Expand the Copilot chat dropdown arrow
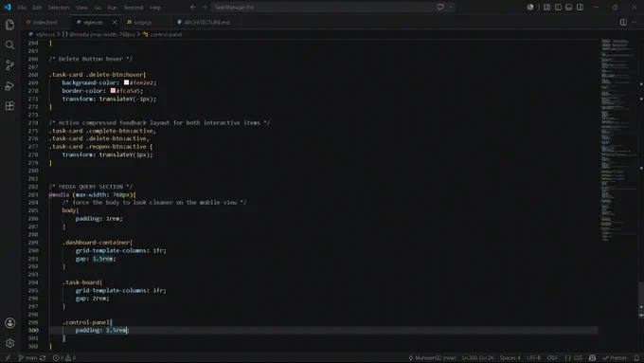Image resolution: width=644 pixels, height=363 pixels. click(x=451, y=7)
